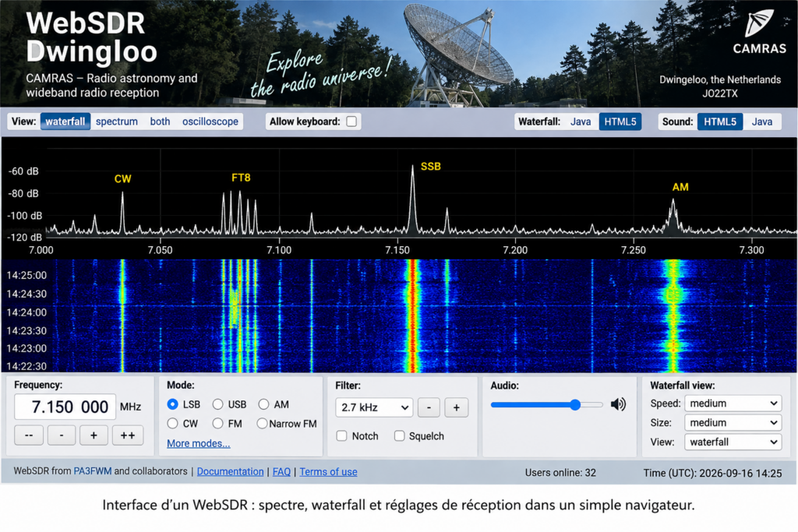Image resolution: width=798 pixels, height=532 pixels.
Task: Enable the Notch filter checkbox
Action: (x=341, y=436)
